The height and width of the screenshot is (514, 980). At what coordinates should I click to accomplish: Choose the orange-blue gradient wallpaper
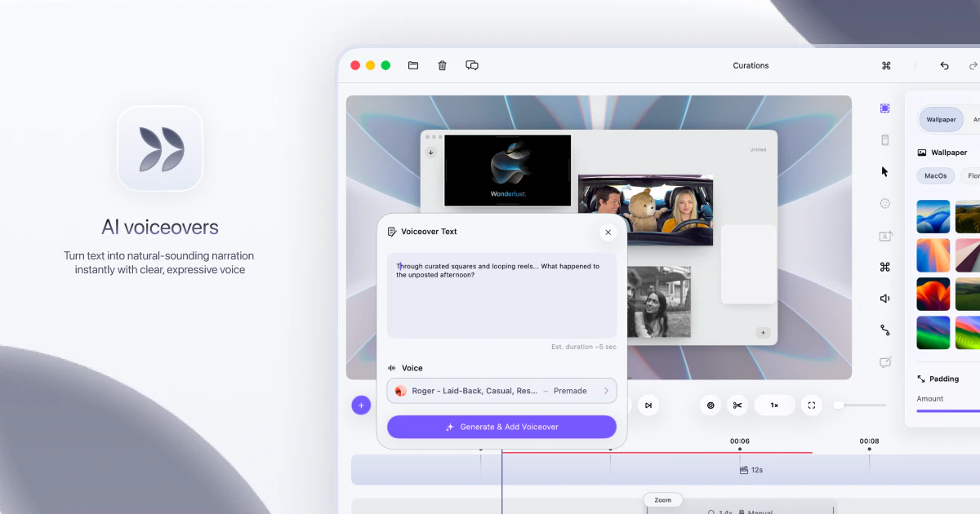point(933,255)
